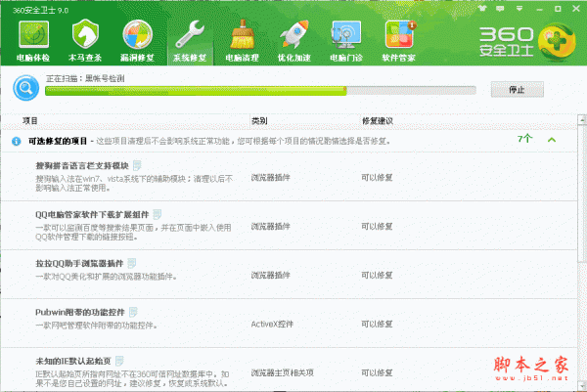The width and height of the screenshot is (587, 392).
Task: Open the 电脑体检 checkup module
Action: pyautogui.click(x=33, y=41)
